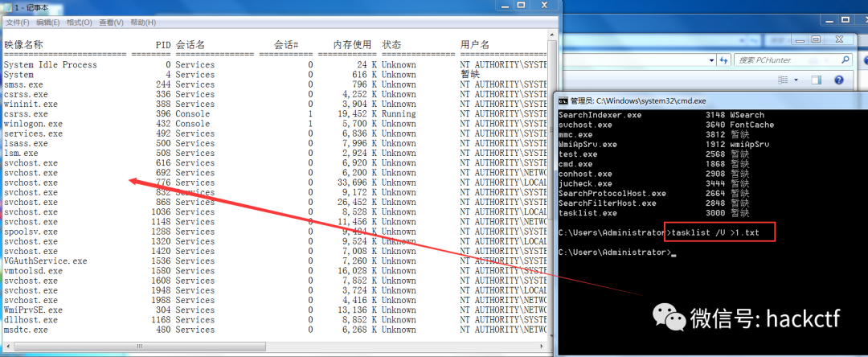Click the Explorer refresh button
Viewport: 868px width, 357px height.
click(723, 60)
